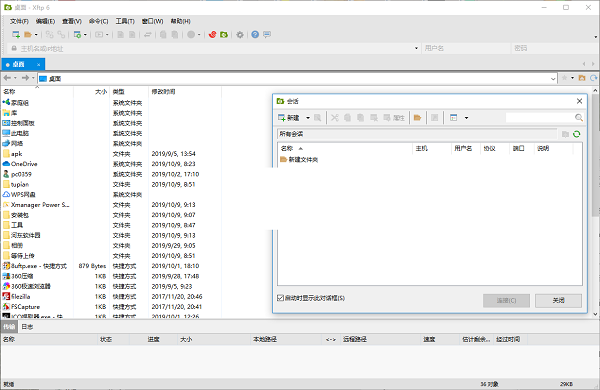Image resolution: width=600 pixels, height=390 pixels.
Task: Expand the new transfer window dropdown arrow
Action: click(x=85, y=34)
